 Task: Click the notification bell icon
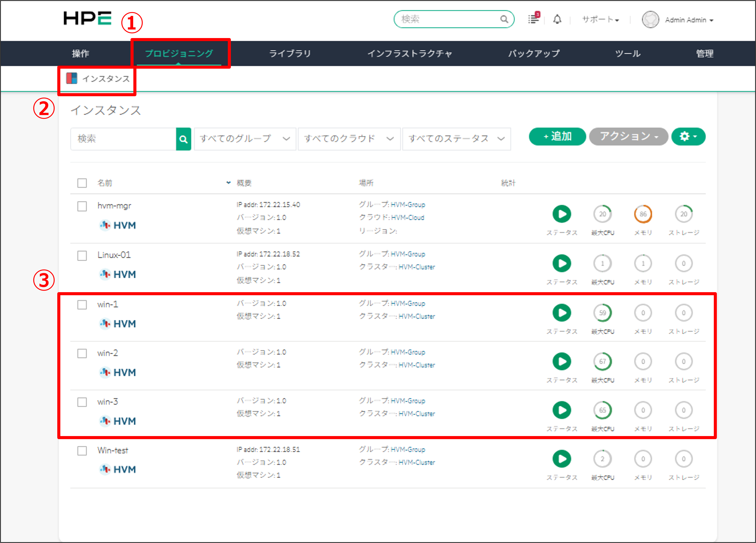[557, 19]
